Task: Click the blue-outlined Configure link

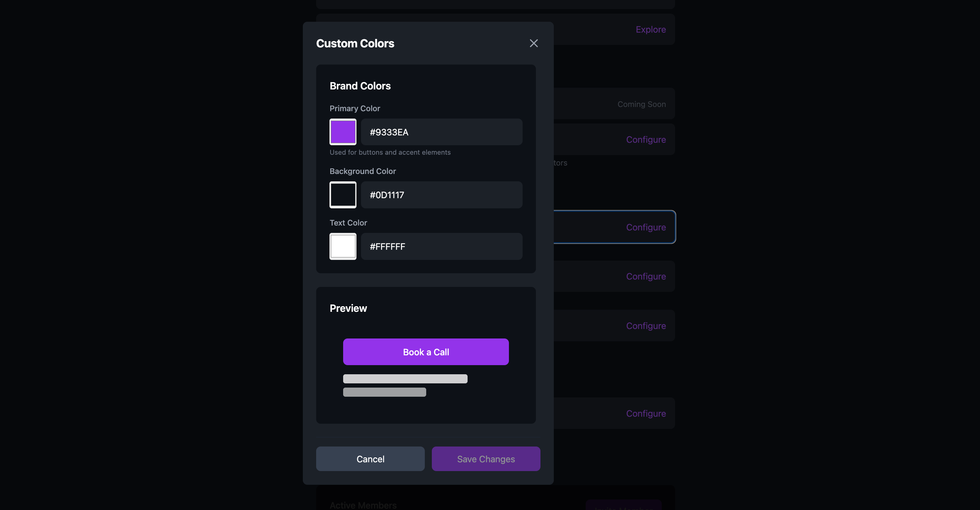Action: [646, 227]
